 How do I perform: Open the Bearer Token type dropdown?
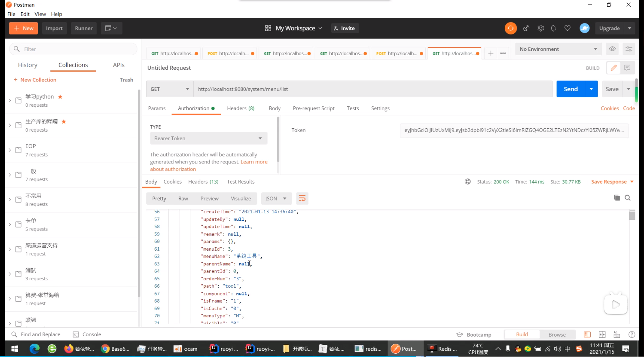(x=209, y=138)
